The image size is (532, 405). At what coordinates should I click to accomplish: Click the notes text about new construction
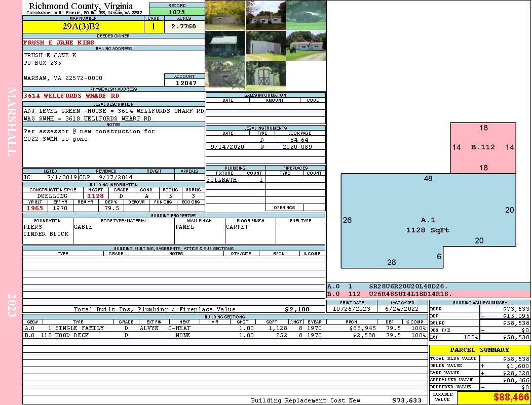click(89, 135)
